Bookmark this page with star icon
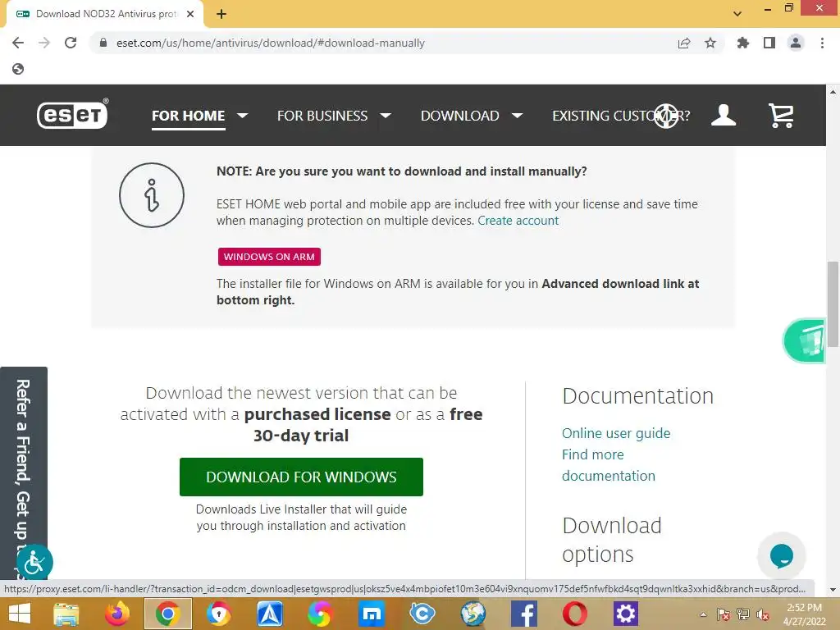 coord(710,43)
